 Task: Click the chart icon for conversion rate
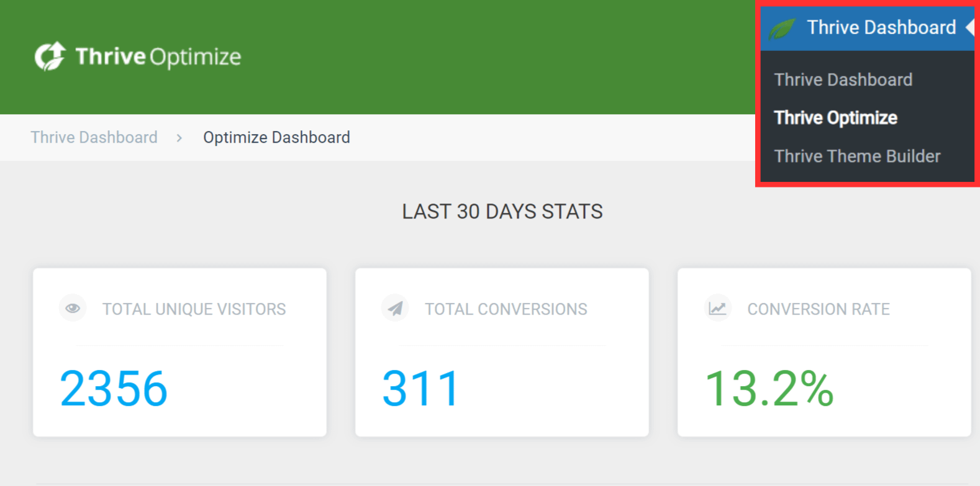tap(717, 308)
